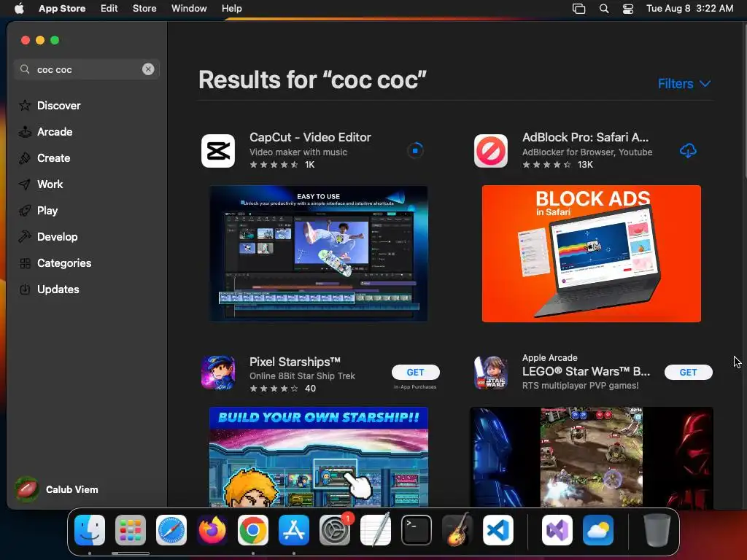
Task: Open TextEdit from the Dock
Action: point(376,530)
